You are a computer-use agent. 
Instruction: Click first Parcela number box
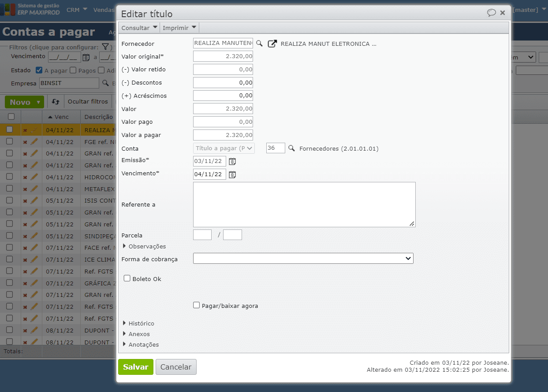pyautogui.click(x=202, y=235)
